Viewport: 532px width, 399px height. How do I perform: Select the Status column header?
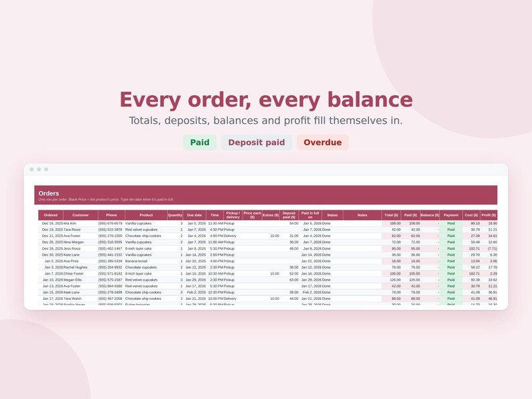332,216
